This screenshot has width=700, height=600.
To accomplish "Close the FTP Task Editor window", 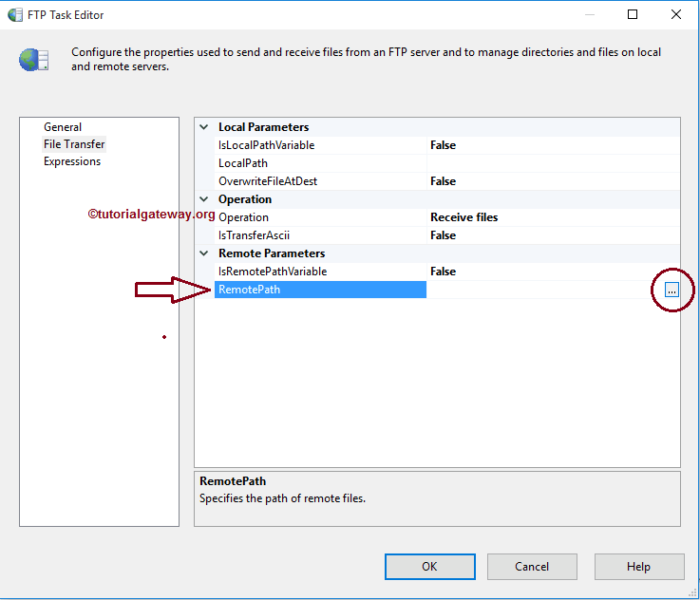I will [x=676, y=14].
